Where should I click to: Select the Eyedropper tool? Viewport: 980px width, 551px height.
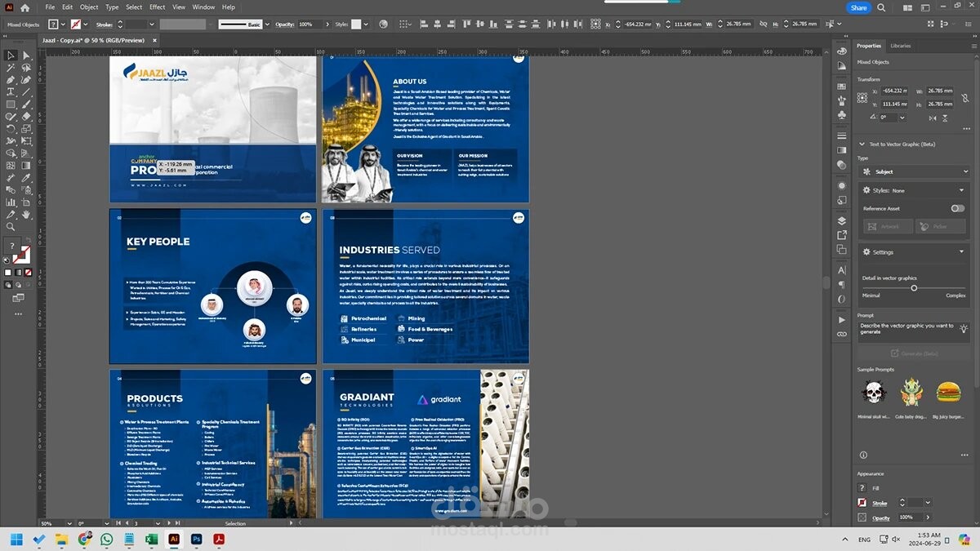[x=26, y=177]
